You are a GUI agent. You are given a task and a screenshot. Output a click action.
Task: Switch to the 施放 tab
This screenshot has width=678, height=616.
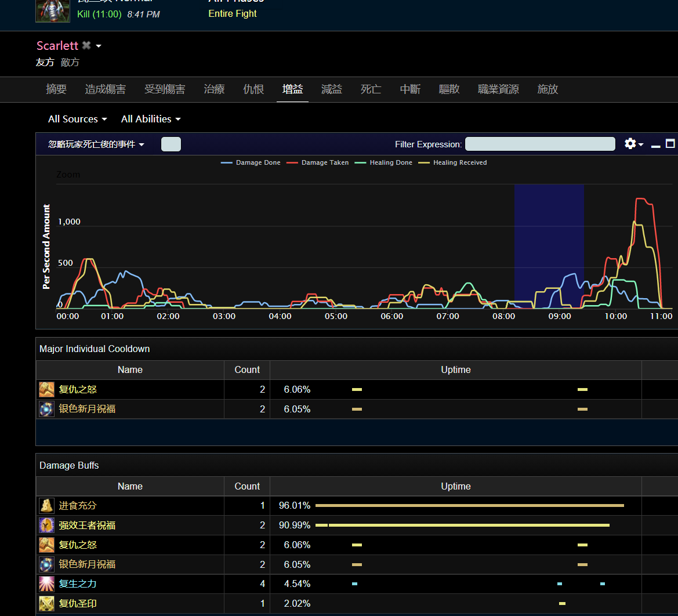point(548,89)
